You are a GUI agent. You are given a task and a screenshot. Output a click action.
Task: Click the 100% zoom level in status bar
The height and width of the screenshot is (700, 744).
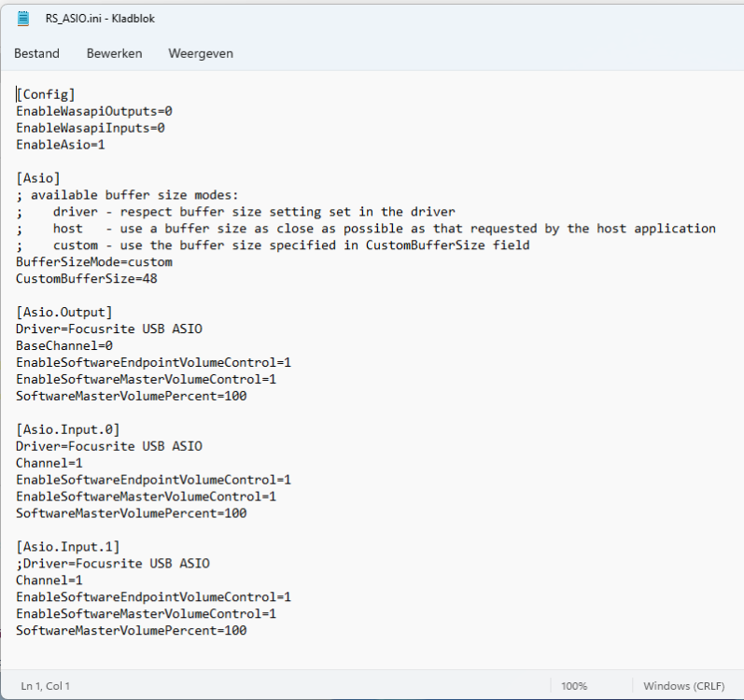coord(574,686)
